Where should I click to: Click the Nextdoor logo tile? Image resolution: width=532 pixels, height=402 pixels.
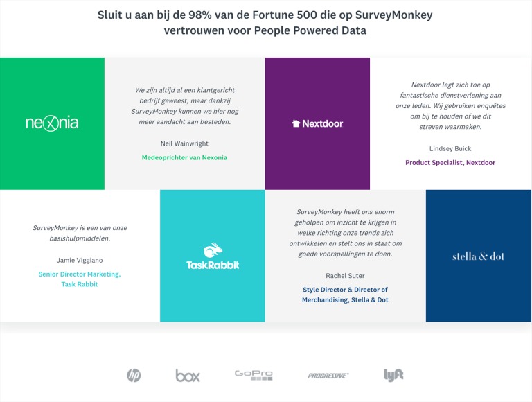[x=317, y=123]
